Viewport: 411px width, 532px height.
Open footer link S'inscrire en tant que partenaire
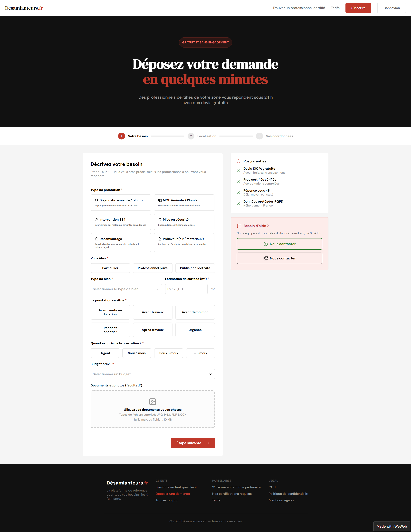[x=236, y=487]
